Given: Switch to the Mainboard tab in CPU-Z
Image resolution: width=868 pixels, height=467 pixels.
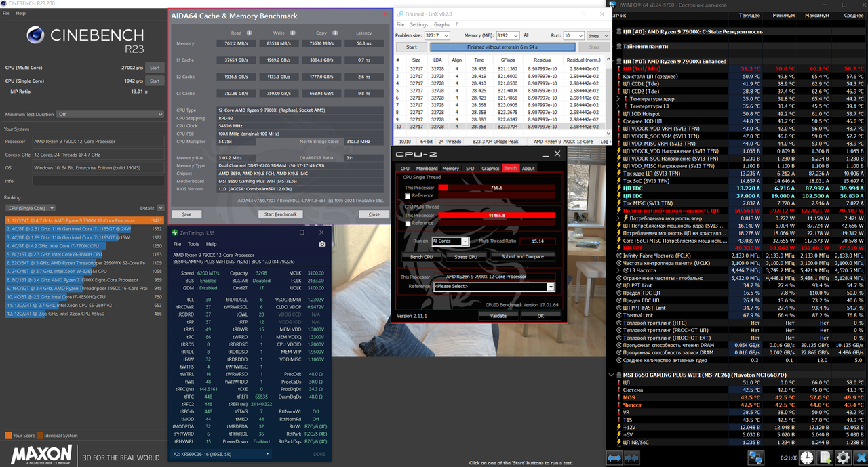Looking at the screenshot, I should (427, 168).
